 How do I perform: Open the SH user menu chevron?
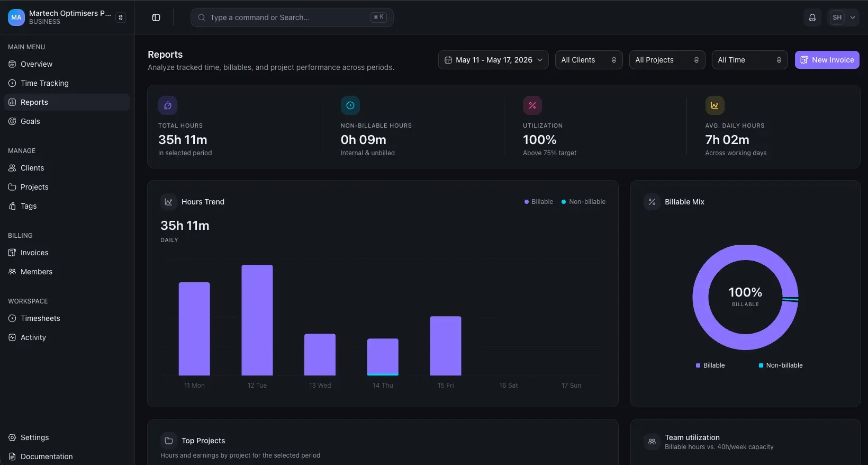click(x=852, y=17)
